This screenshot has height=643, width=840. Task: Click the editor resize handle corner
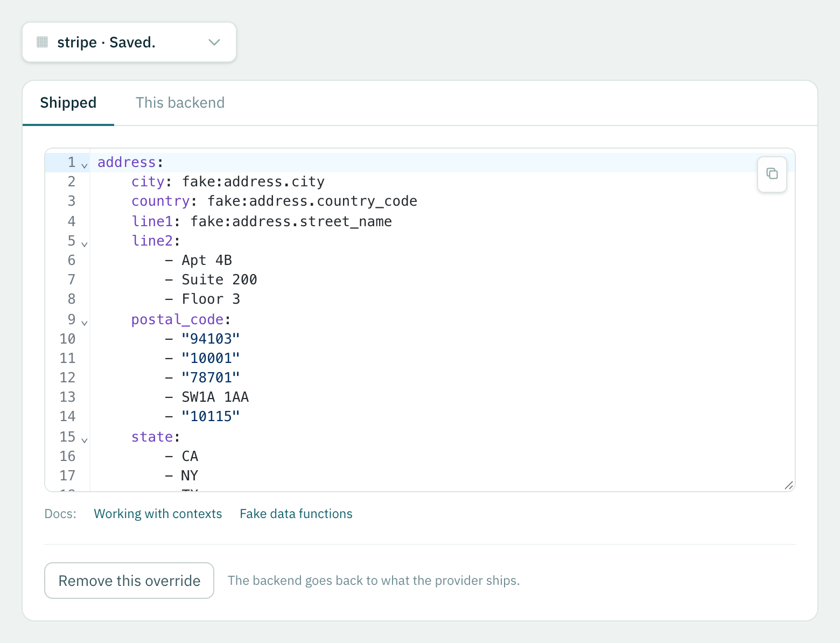pos(789,485)
